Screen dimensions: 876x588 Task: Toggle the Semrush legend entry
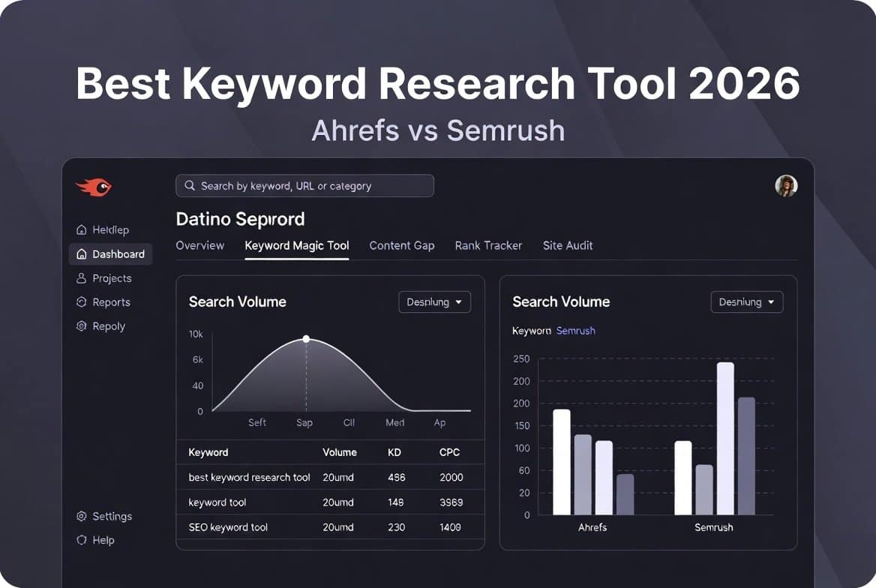(576, 330)
